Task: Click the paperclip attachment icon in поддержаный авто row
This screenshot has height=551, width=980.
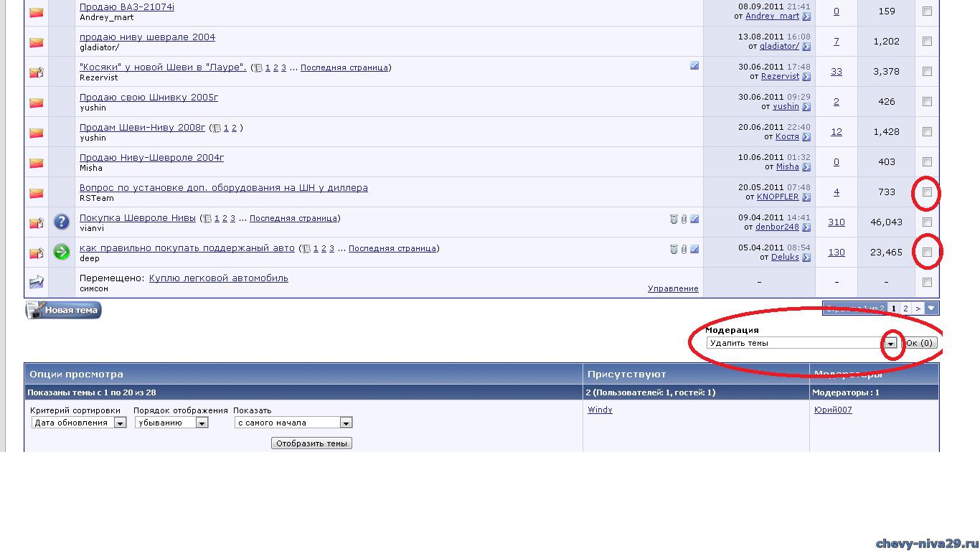Action: click(x=684, y=250)
